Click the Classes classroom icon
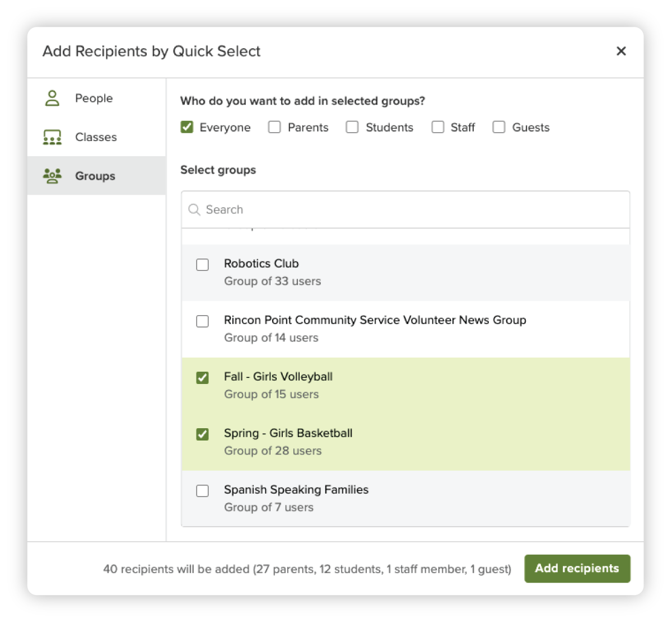Screen dimensions: 672x623 tap(52, 137)
